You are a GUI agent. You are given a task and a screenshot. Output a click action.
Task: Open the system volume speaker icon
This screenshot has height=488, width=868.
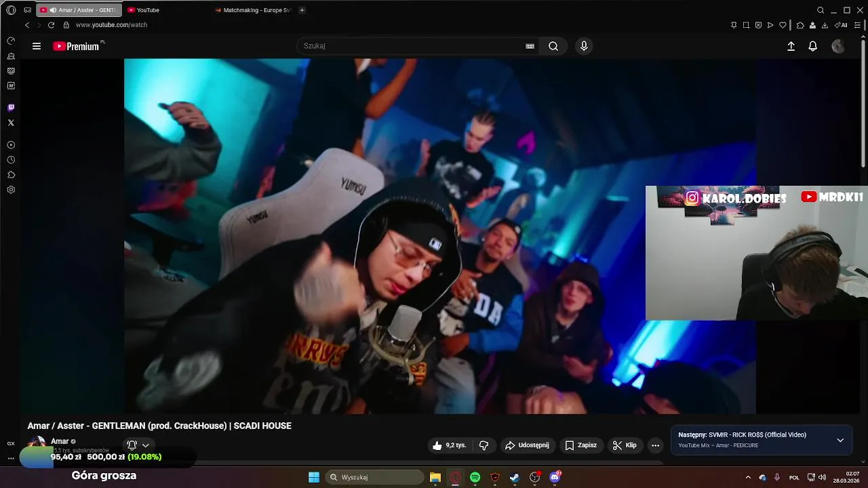[823, 477]
